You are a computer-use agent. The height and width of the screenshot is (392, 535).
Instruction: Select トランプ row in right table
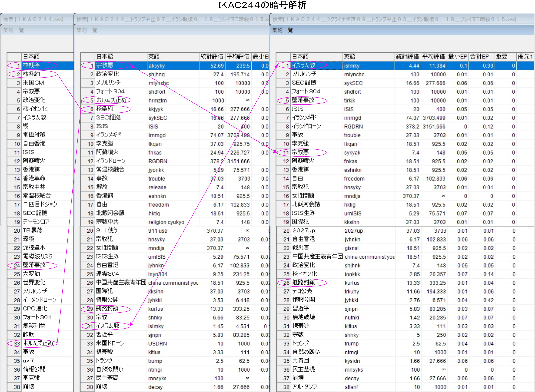point(300,343)
